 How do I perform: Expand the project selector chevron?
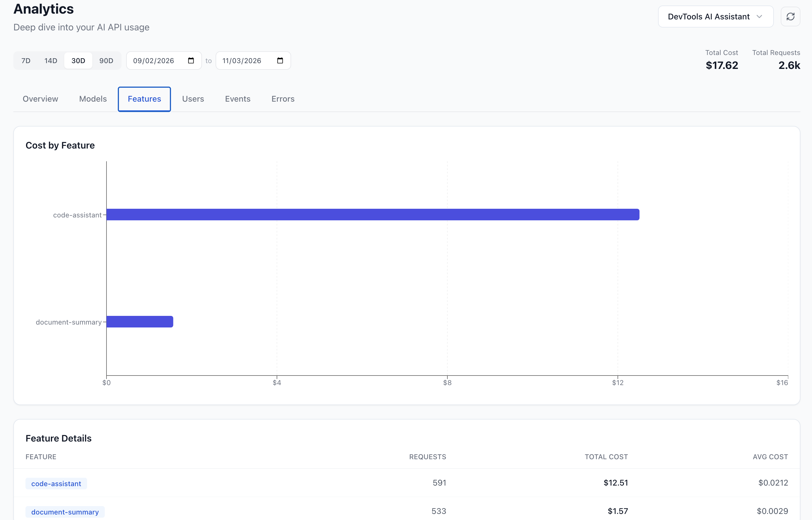(760, 16)
